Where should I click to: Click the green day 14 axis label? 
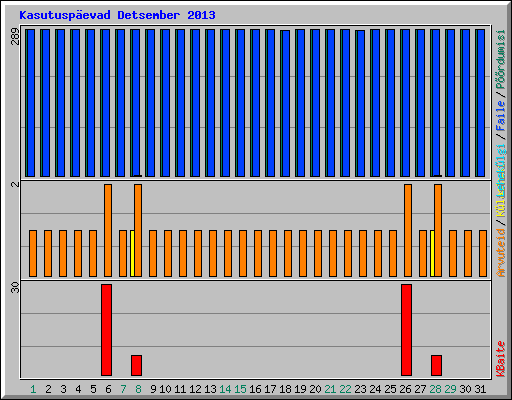click(225, 389)
